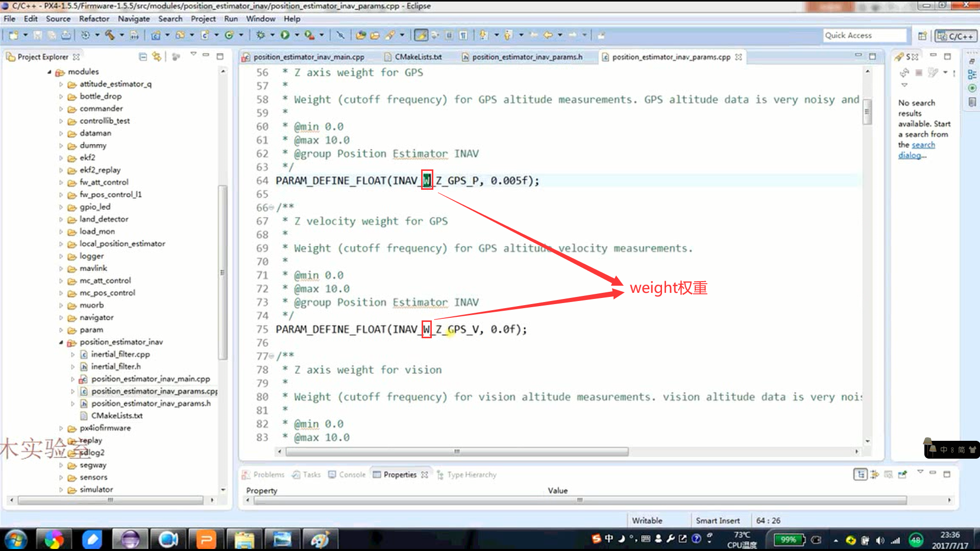This screenshot has width=980, height=551.
Task: Click the Save toolbar icon
Action: tap(38, 35)
